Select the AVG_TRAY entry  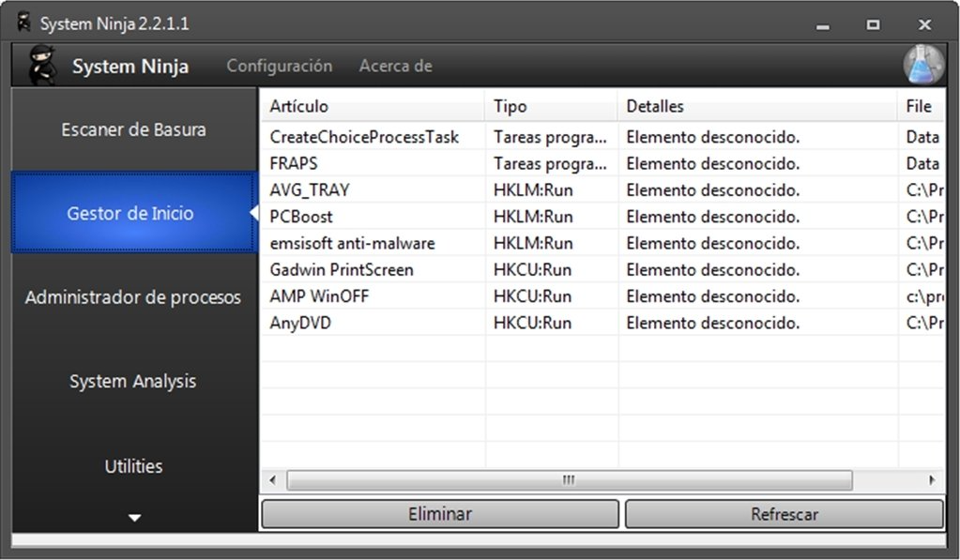(x=602, y=190)
